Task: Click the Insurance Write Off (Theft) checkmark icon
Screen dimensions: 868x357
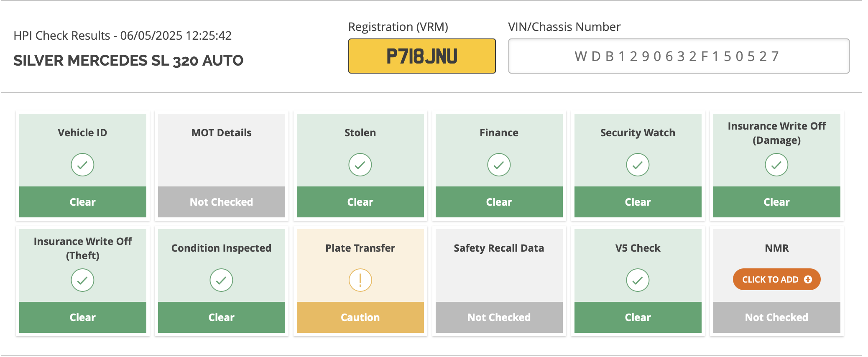Action: pos(82,280)
